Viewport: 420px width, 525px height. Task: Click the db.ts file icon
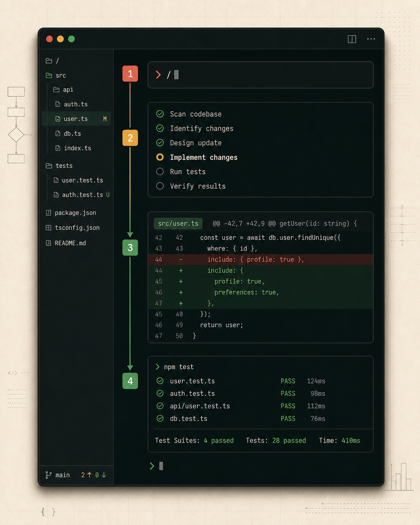tap(58, 133)
